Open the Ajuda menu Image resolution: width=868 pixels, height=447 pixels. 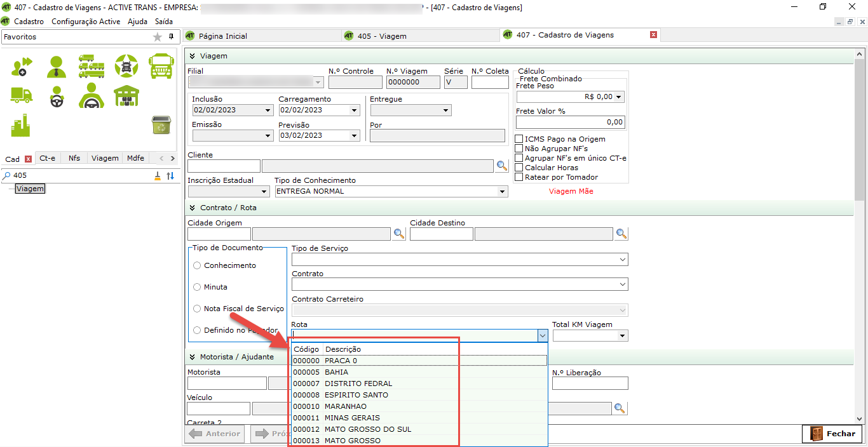pos(137,22)
